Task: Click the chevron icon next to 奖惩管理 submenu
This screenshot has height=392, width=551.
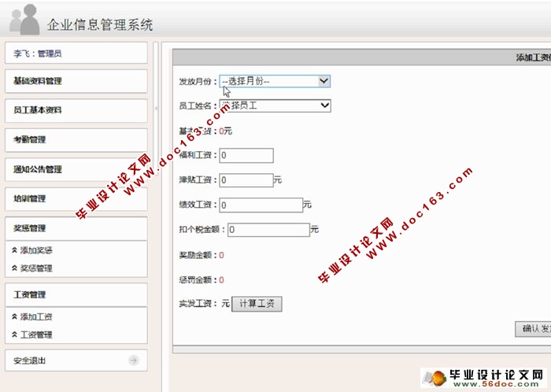Action: coord(14,268)
